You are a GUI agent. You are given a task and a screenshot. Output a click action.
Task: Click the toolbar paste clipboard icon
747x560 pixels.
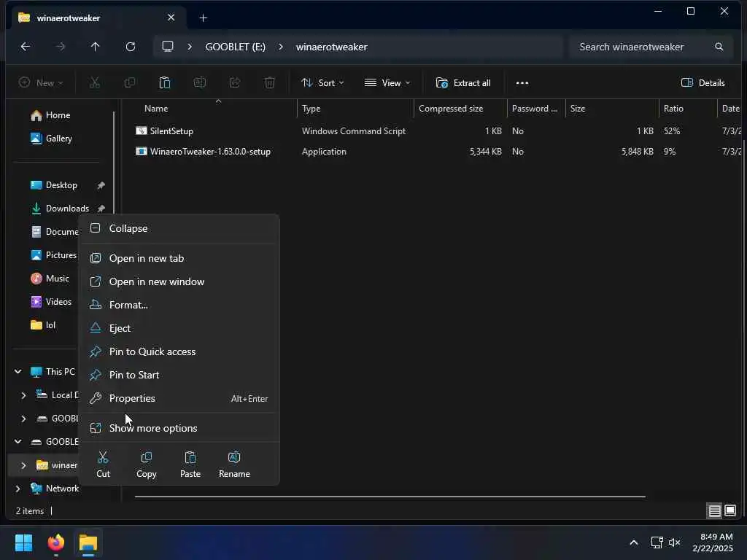click(164, 83)
